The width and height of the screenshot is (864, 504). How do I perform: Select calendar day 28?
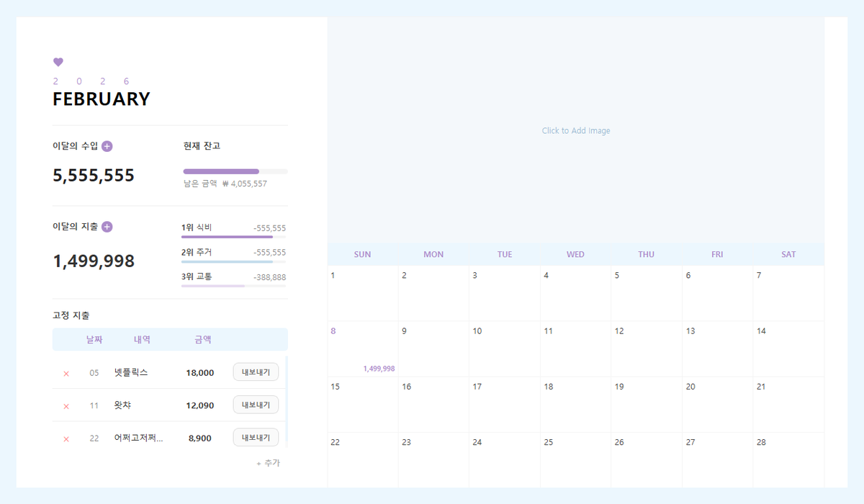(789, 460)
